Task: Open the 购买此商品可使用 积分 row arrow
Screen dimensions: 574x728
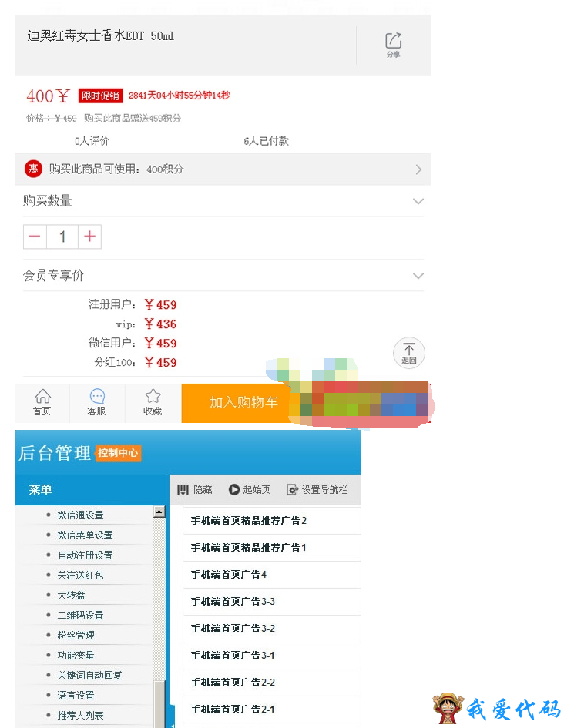Action: [x=418, y=169]
